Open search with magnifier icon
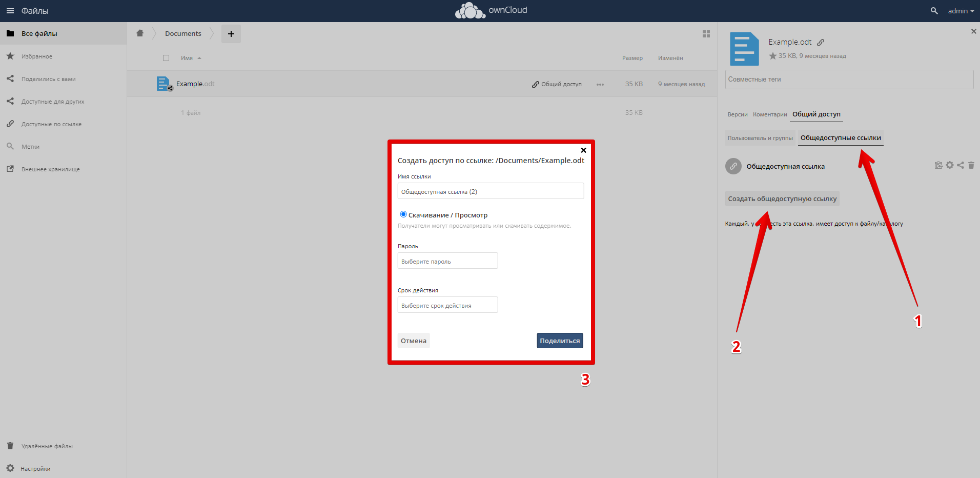This screenshot has width=980, height=478. [934, 11]
